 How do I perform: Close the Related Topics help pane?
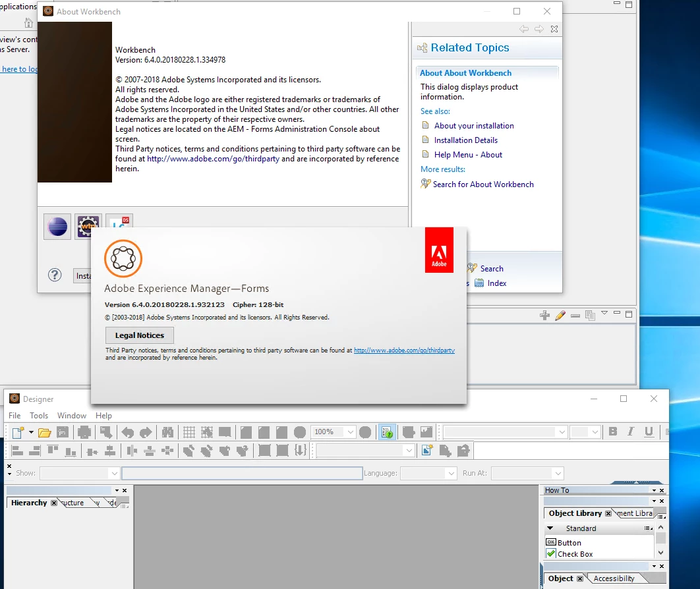pyautogui.click(x=554, y=29)
